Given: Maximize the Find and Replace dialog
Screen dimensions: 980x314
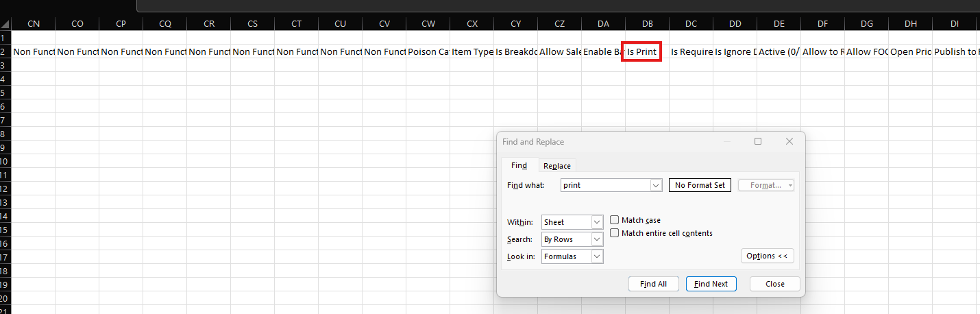Looking at the screenshot, I should click(758, 141).
